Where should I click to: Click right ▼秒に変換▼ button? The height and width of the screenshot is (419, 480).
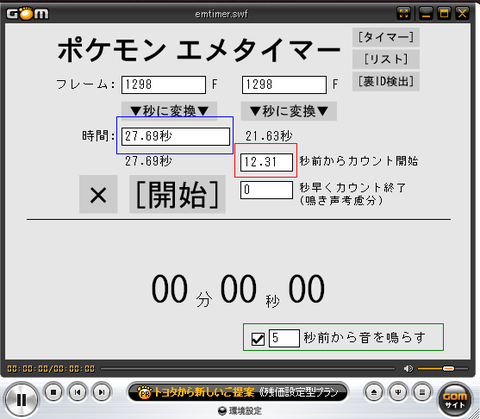(289, 111)
